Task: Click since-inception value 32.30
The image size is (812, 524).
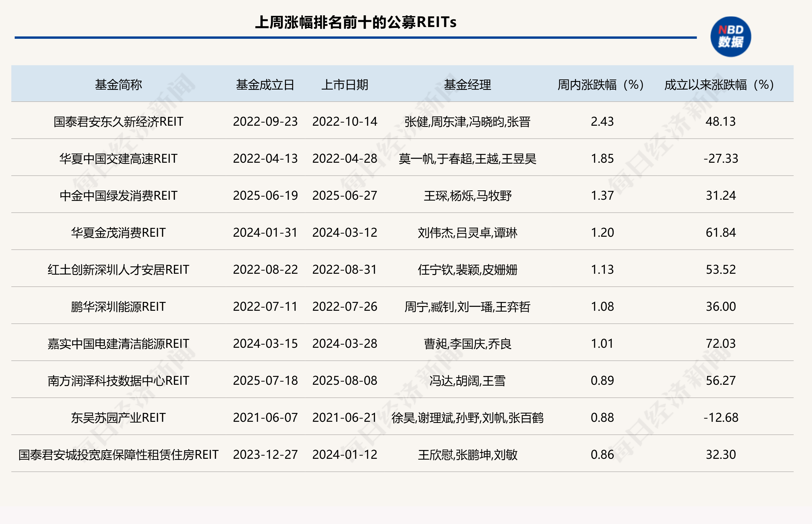Action: (x=720, y=455)
